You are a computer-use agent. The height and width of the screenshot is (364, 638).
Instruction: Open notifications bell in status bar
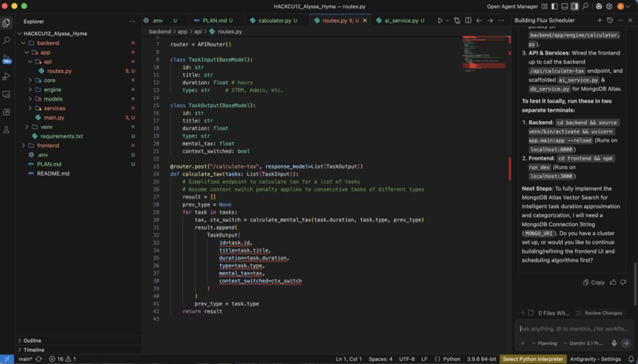(x=631, y=359)
